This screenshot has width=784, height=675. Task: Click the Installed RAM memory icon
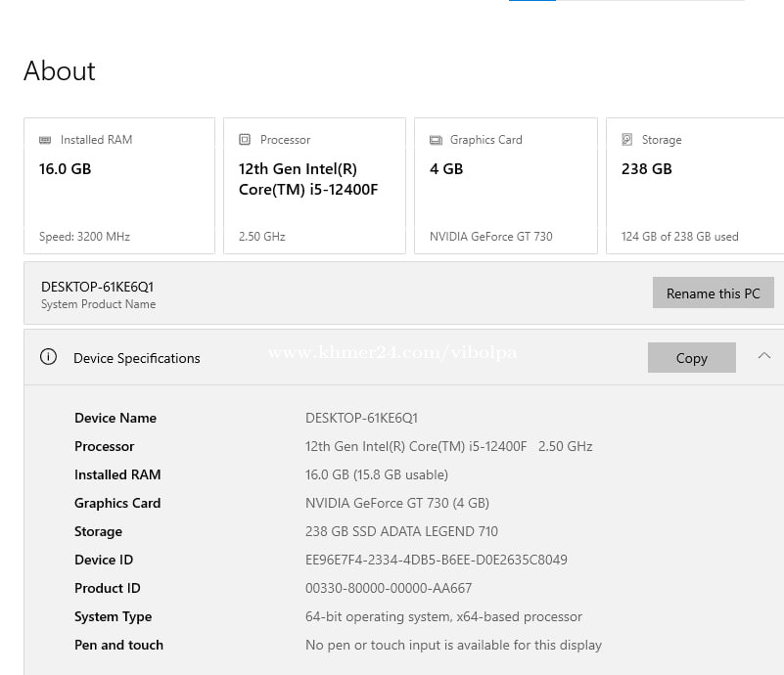45,140
